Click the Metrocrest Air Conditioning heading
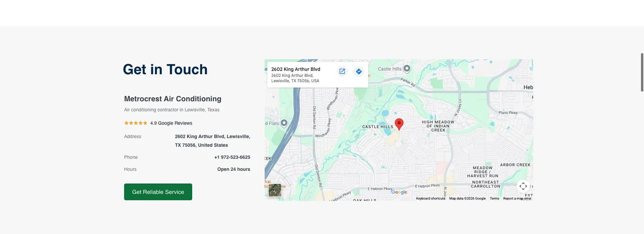This screenshot has width=644, height=234. [x=173, y=99]
